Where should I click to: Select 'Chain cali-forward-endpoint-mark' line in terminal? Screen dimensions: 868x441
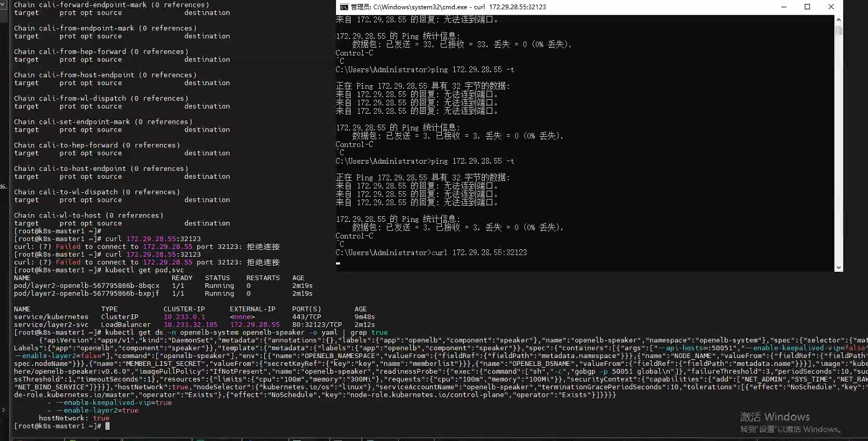(x=111, y=4)
